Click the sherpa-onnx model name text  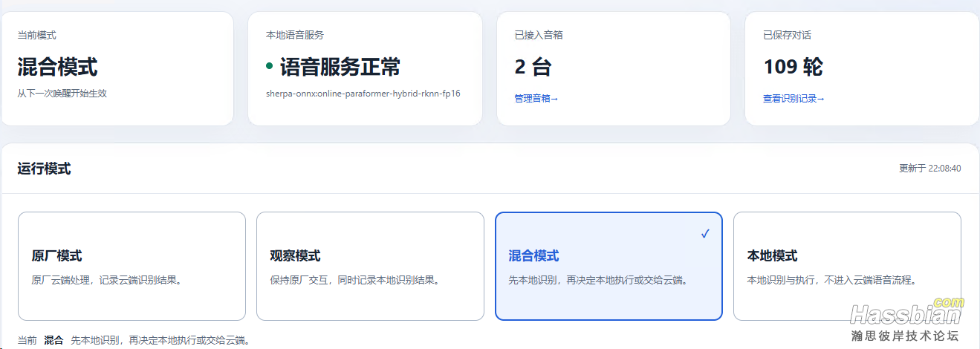coord(363,94)
